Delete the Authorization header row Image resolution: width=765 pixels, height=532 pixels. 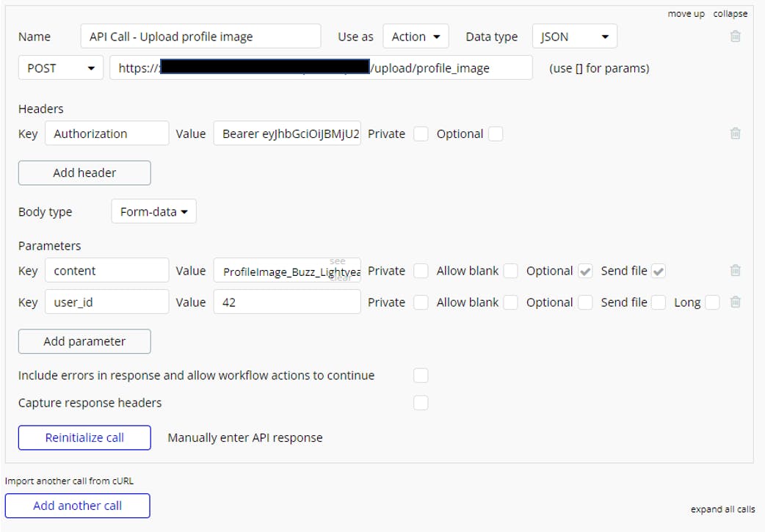tap(735, 134)
